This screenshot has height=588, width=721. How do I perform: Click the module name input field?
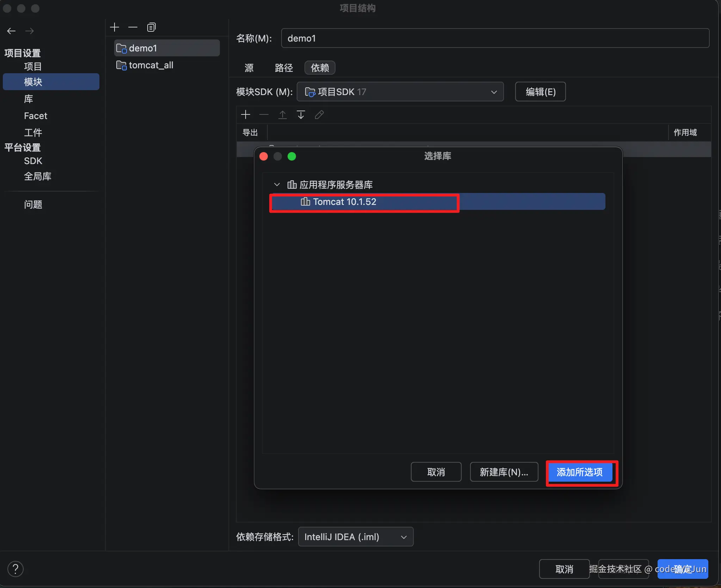click(495, 38)
